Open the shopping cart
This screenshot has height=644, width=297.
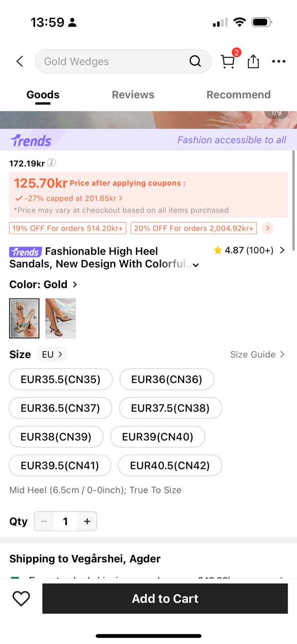(228, 62)
